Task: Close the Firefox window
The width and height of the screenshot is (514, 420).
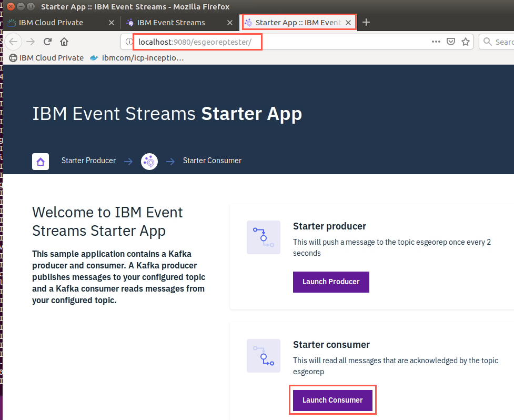Action: [11, 6]
